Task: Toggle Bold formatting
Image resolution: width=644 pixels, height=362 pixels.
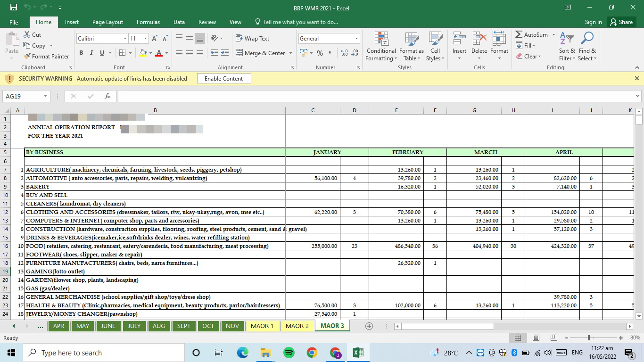Action: (x=81, y=53)
